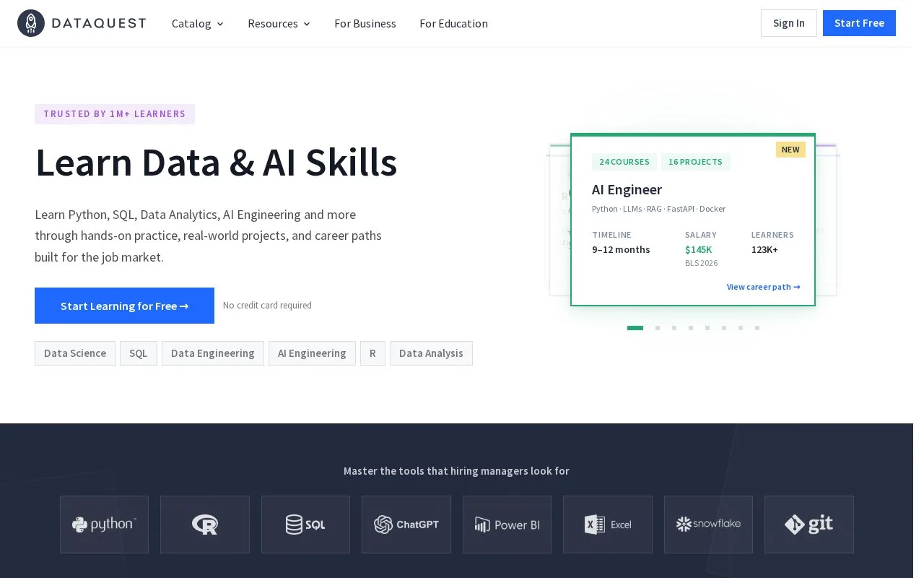Image resolution: width=924 pixels, height=578 pixels.
Task: Click the 16 PROJECTS badge
Action: tap(696, 162)
